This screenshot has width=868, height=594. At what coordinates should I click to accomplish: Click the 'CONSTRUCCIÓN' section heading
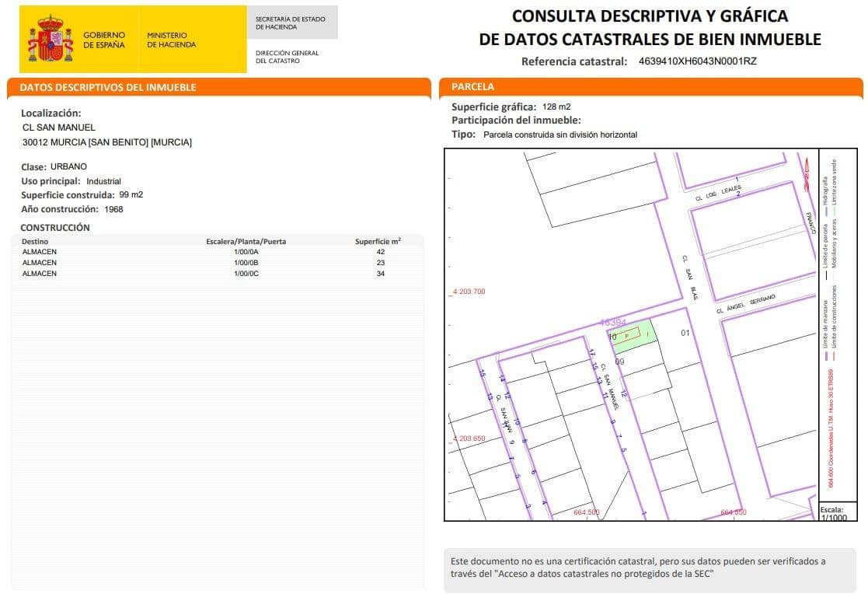coord(55,228)
